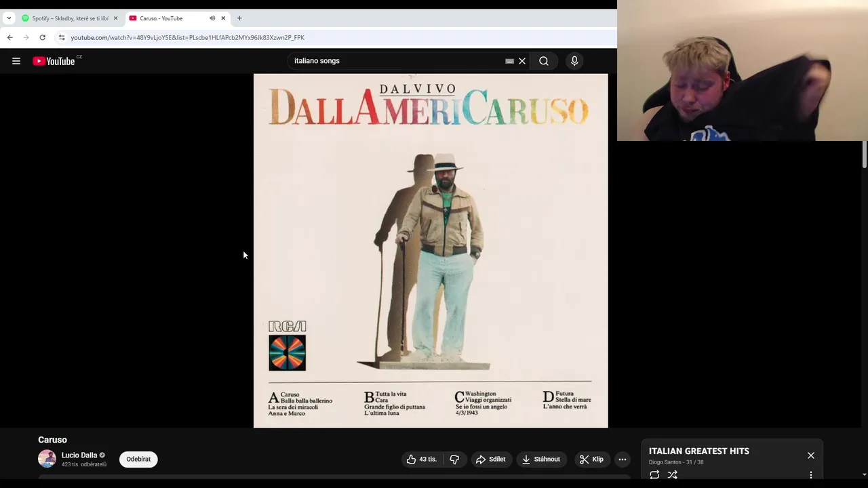The image size is (868, 488).
Task: Dislike the Caruso video
Action: (454, 459)
